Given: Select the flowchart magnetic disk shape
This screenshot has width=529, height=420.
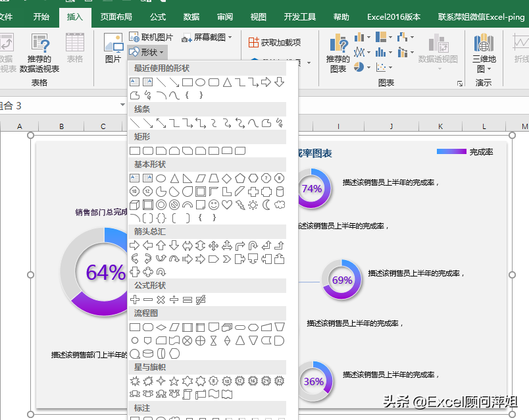Looking at the screenshot, I should tap(148, 354).
